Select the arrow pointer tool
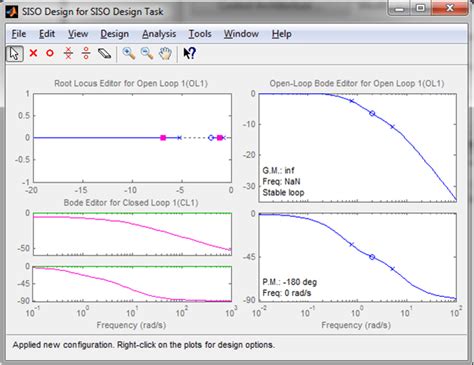Screen dimensions: 474x365 [x=14, y=54]
